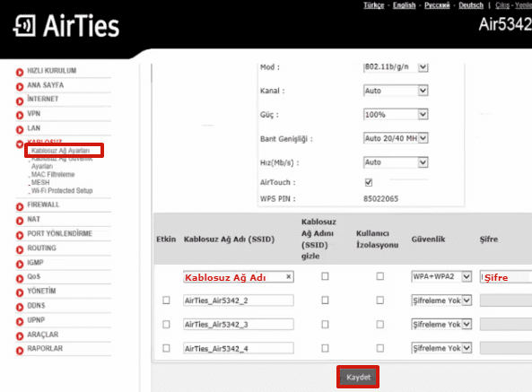Open Güvenlik dropdown for AirTies_Air5342_4
532x392 pixels.
pyautogui.click(x=441, y=348)
